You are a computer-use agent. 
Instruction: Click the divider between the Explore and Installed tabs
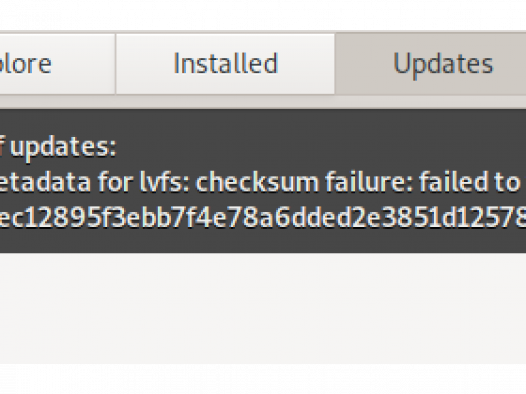[x=116, y=64]
